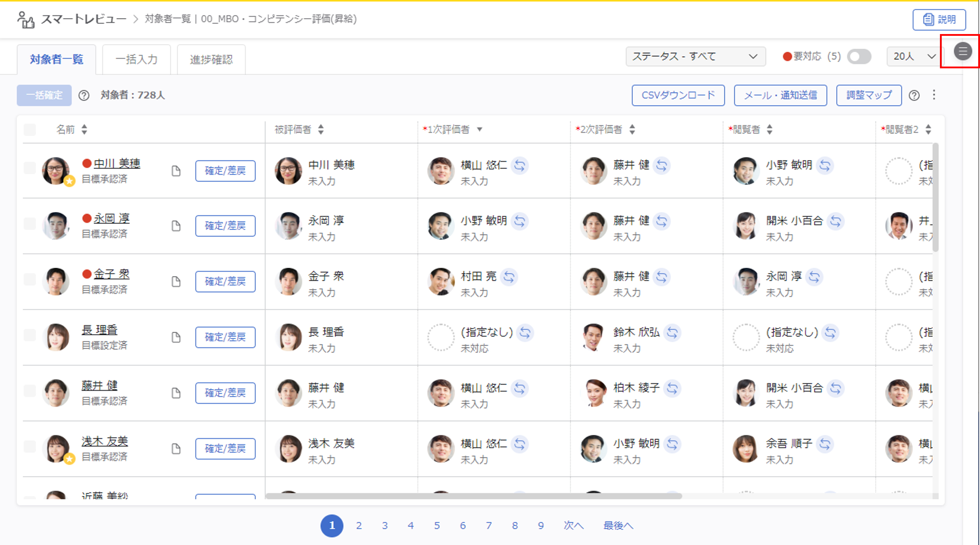Check the select-all checkbox in the table header
Screen dimensions: 980x545
coord(30,130)
